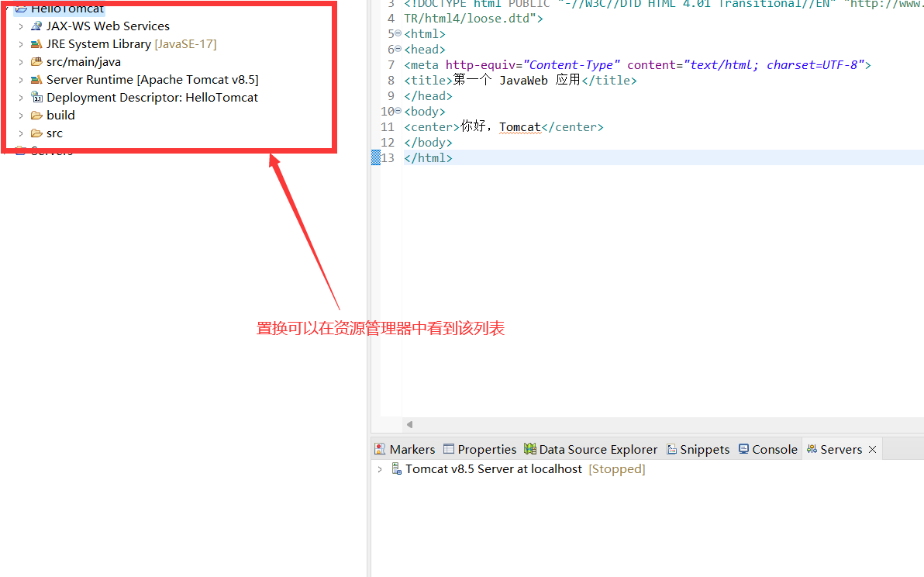Screen dimensions: 924x577
Task: Select the src folder in project tree
Action: [54, 133]
